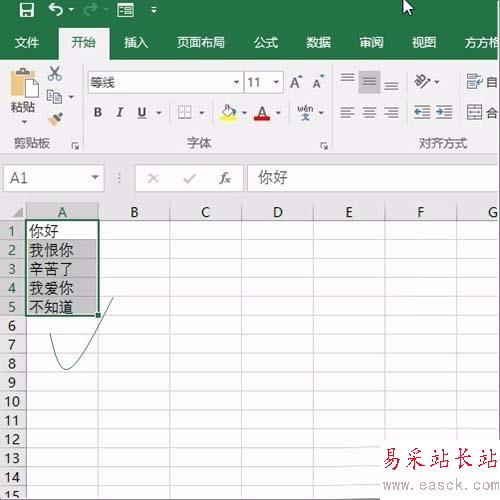Expand the 粘贴 options arrow
Screen dimensions: 500x500
click(24, 122)
